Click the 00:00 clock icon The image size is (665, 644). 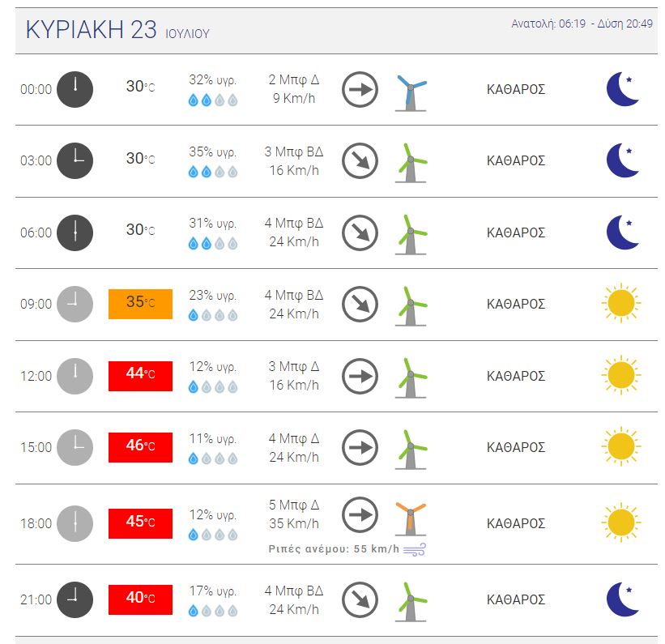(x=75, y=90)
